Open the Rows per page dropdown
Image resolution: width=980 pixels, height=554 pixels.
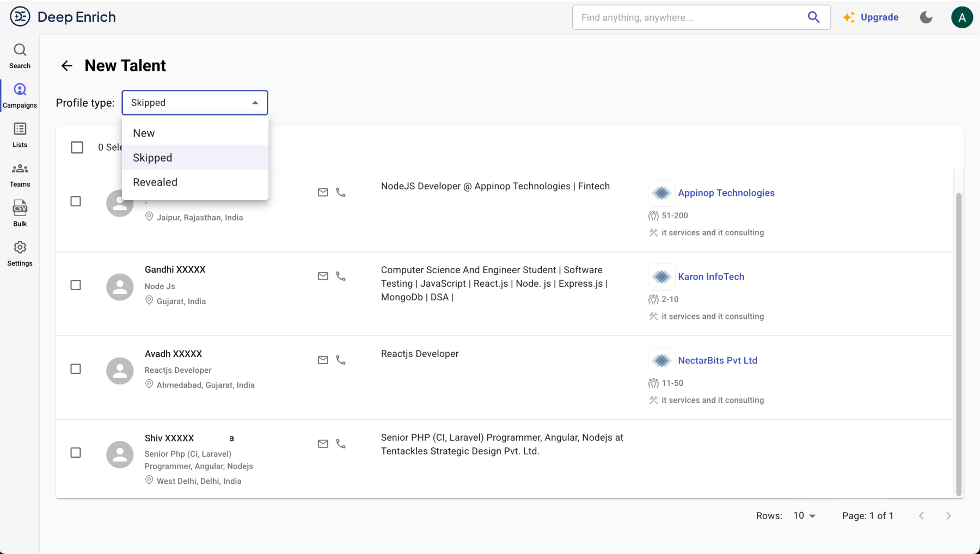click(x=804, y=516)
